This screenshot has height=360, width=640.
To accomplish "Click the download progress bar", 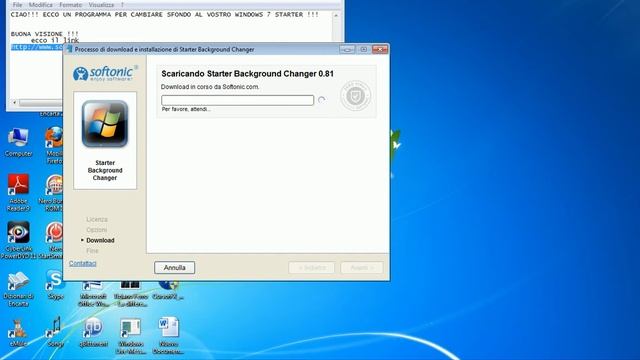I will click(238, 100).
